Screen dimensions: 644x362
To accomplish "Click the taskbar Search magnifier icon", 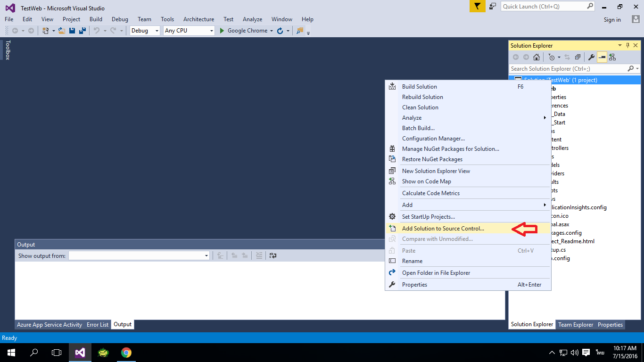I will click(x=34, y=352).
